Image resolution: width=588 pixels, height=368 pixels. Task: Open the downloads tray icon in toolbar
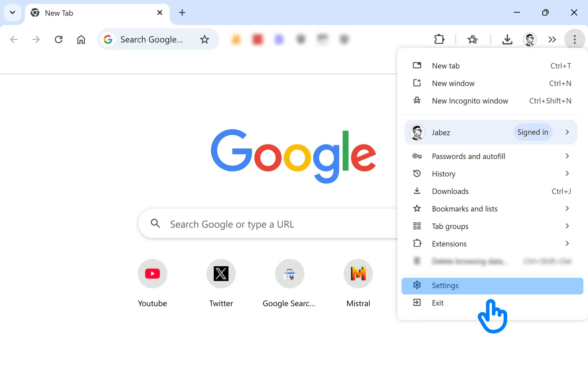(x=507, y=39)
